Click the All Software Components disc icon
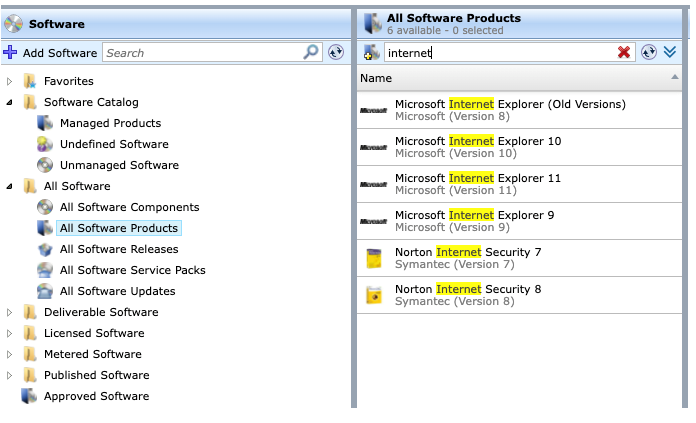696x423 pixels. [45, 207]
